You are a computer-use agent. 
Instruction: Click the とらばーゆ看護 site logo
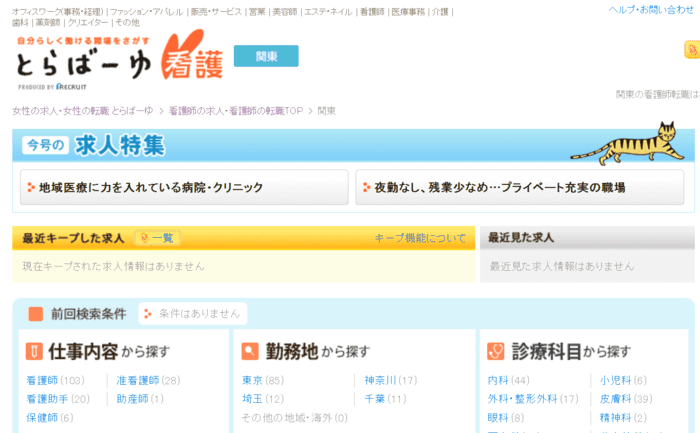pyautogui.click(x=119, y=60)
